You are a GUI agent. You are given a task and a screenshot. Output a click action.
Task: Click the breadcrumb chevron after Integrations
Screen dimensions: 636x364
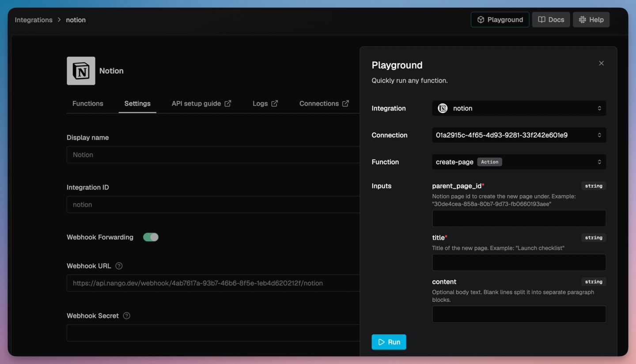(59, 20)
